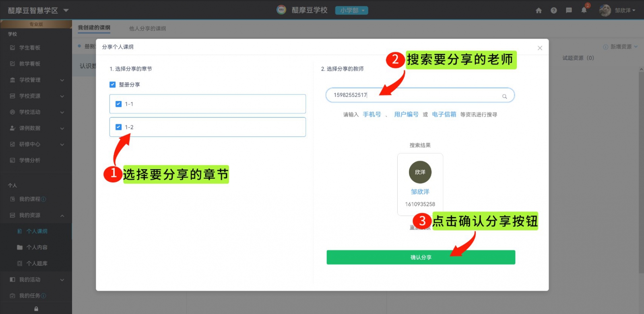Click the lock icon at sidebar bottom
This screenshot has height=314, width=644.
point(36,309)
